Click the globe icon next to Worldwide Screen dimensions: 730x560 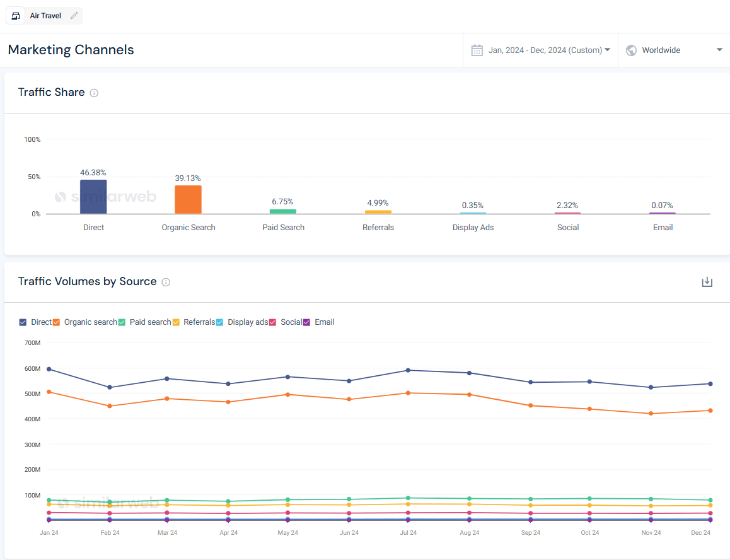pos(631,50)
